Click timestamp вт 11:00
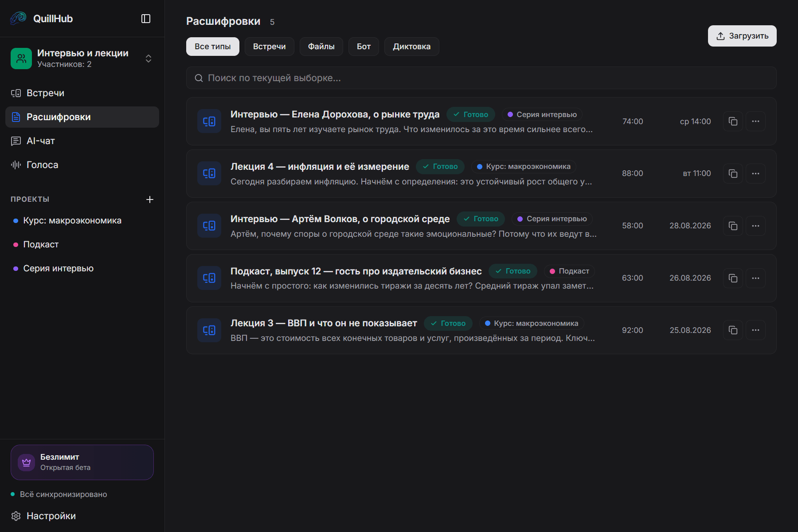 (697, 173)
